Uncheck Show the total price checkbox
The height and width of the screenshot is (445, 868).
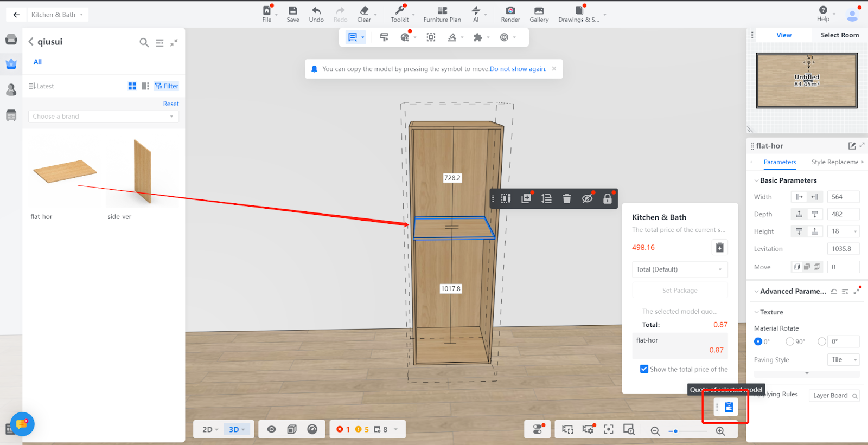pyautogui.click(x=644, y=369)
